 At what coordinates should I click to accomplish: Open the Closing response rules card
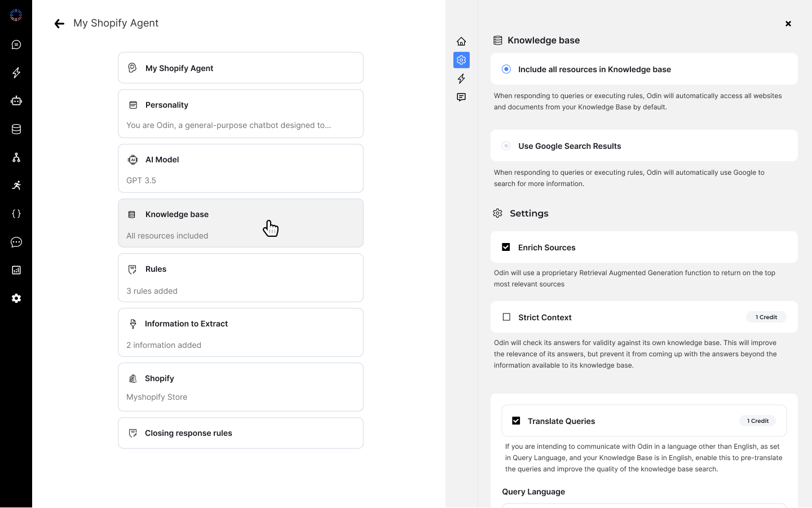point(241,433)
